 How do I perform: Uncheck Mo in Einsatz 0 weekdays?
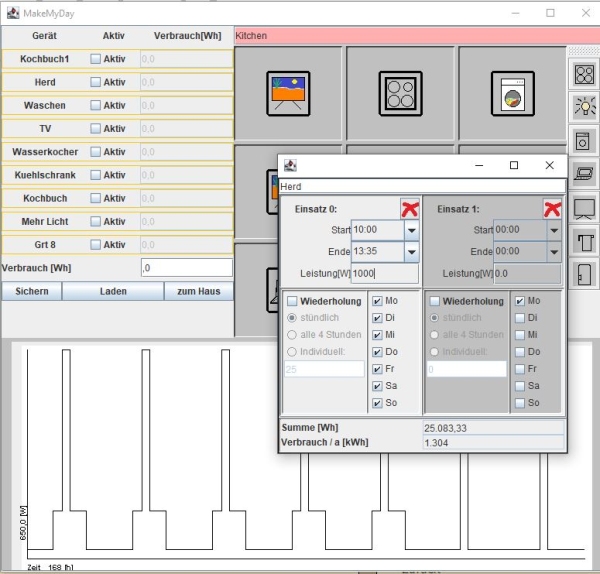(x=377, y=301)
